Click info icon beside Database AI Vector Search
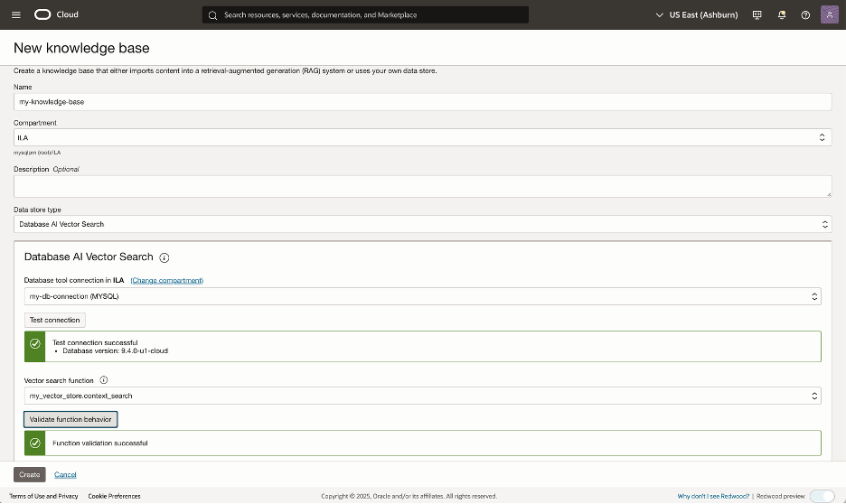Viewport: 846px width, 504px height. point(164,257)
